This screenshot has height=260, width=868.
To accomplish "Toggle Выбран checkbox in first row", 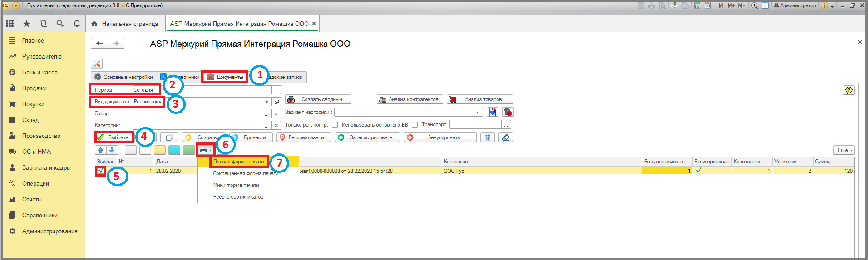I will tap(100, 171).
